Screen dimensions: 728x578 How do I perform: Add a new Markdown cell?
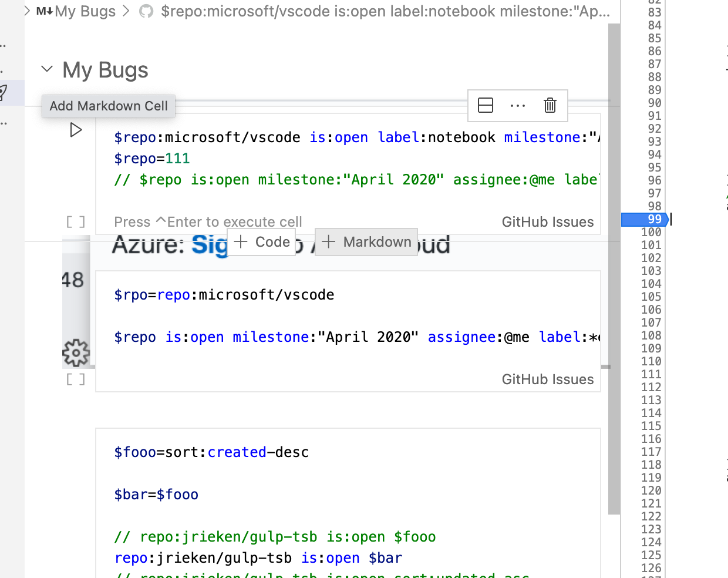tap(366, 242)
